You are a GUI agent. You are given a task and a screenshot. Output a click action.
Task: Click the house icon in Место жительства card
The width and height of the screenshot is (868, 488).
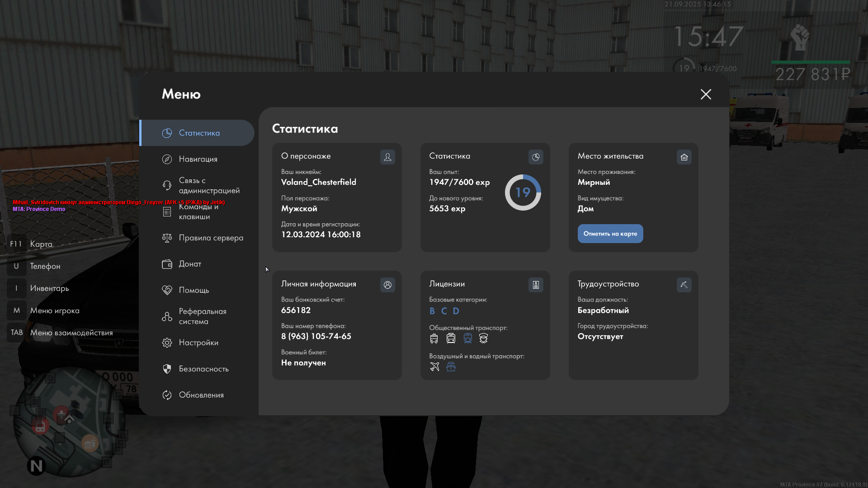click(684, 157)
